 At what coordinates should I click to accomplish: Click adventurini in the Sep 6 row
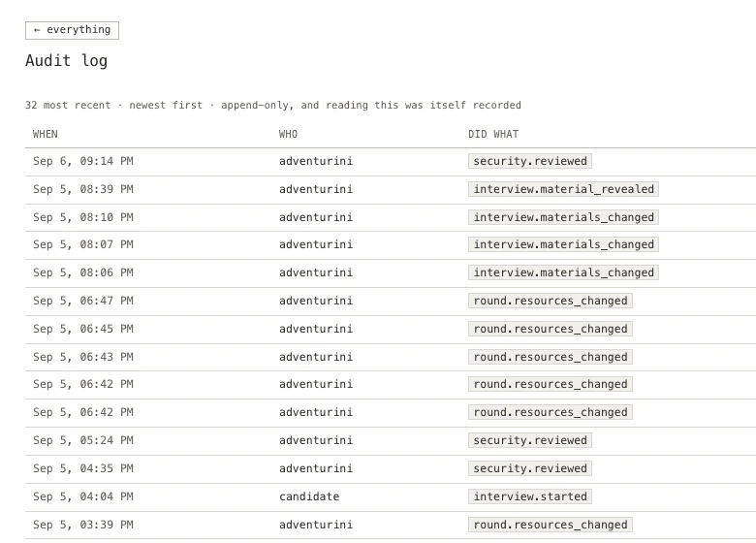[316, 161]
